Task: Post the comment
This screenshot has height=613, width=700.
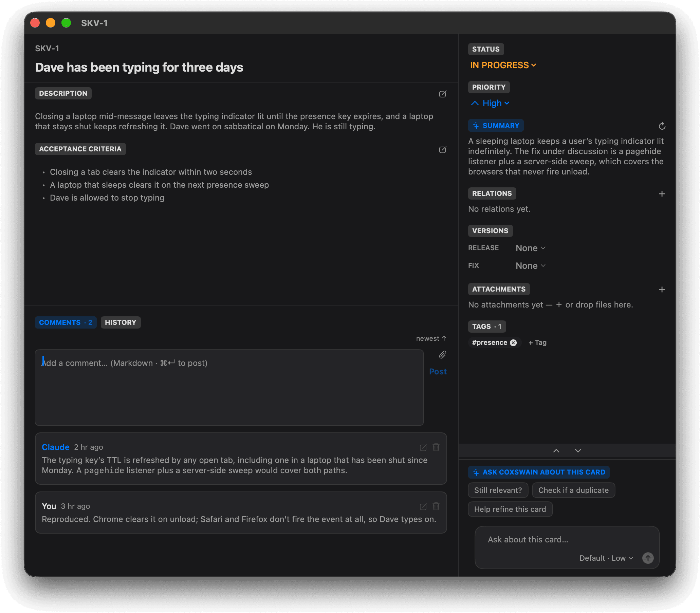Action: [x=438, y=371]
